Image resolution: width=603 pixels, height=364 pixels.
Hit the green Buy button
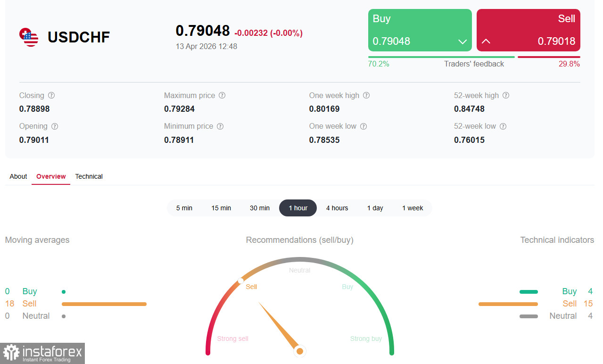(x=420, y=30)
